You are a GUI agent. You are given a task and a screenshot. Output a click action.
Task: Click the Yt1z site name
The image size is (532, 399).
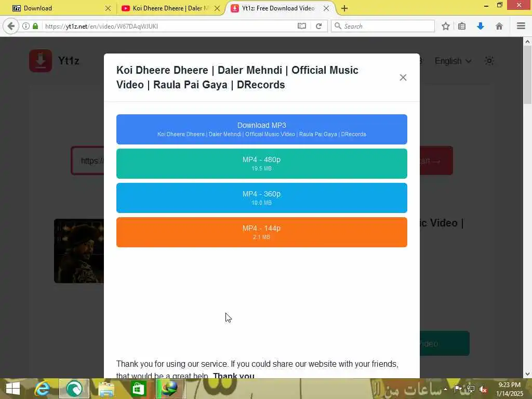pos(69,61)
